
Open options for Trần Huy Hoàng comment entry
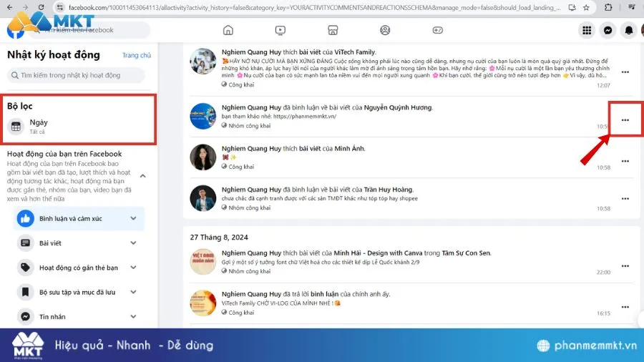pyautogui.click(x=625, y=198)
